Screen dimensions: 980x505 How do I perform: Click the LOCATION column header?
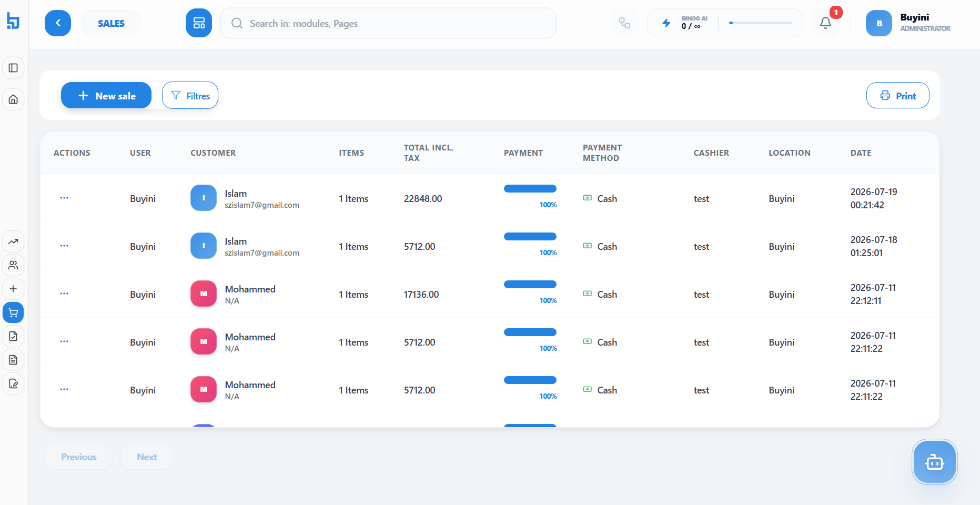point(790,153)
